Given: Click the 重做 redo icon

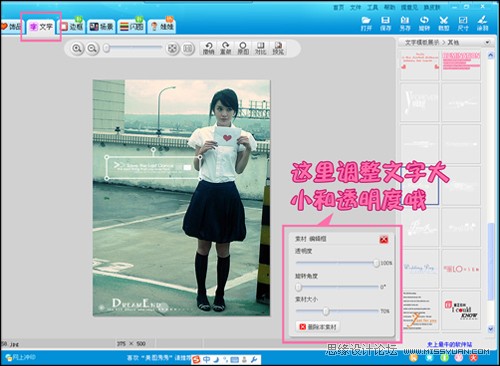Looking at the screenshot, I should pyautogui.click(x=226, y=48).
